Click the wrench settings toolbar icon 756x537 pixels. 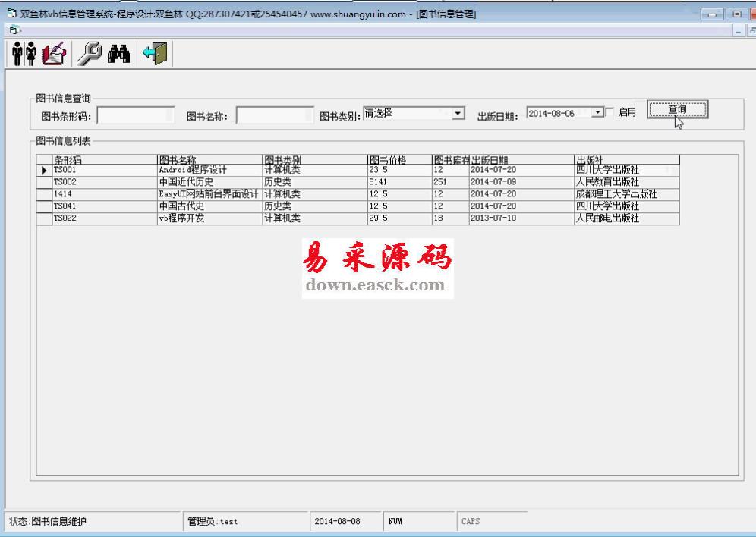click(90, 53)
